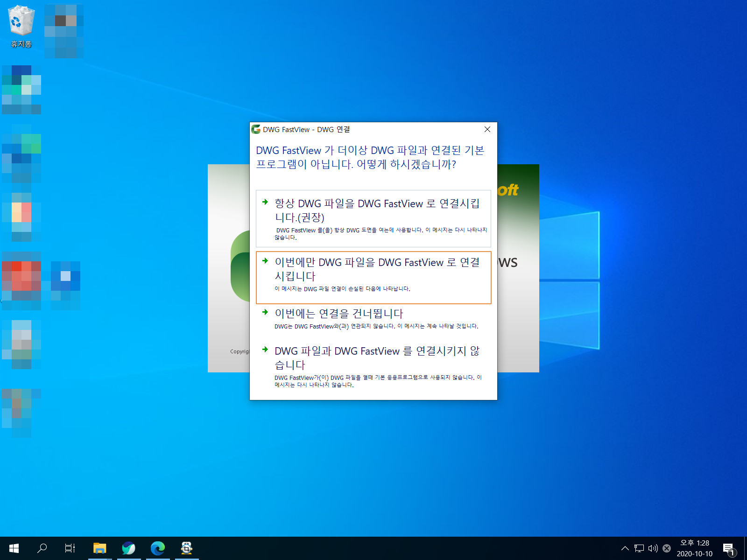
Task: Click green arrow beside skip association option
Action: click(x=265, y=312)
